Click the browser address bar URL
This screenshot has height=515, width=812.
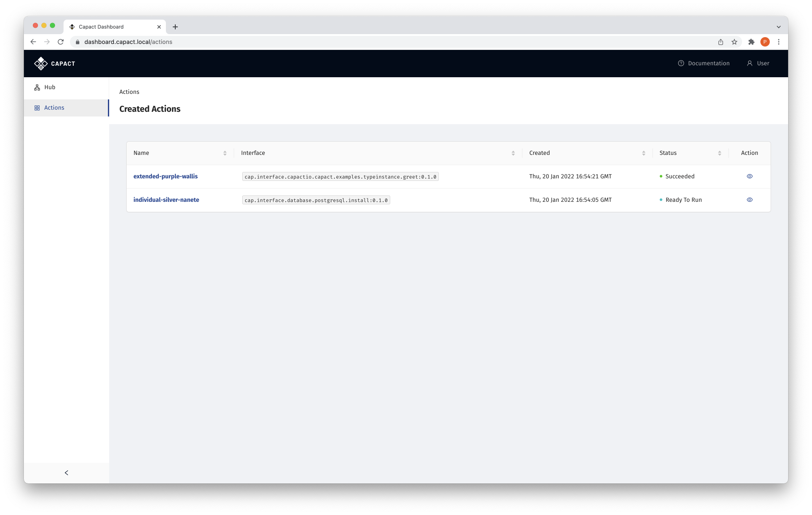point(128,42)
